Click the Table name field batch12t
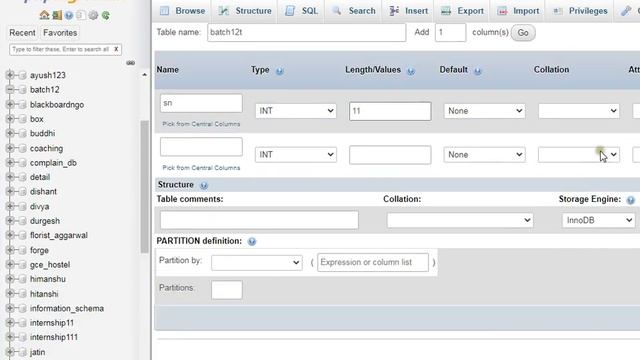 [307, 32]
